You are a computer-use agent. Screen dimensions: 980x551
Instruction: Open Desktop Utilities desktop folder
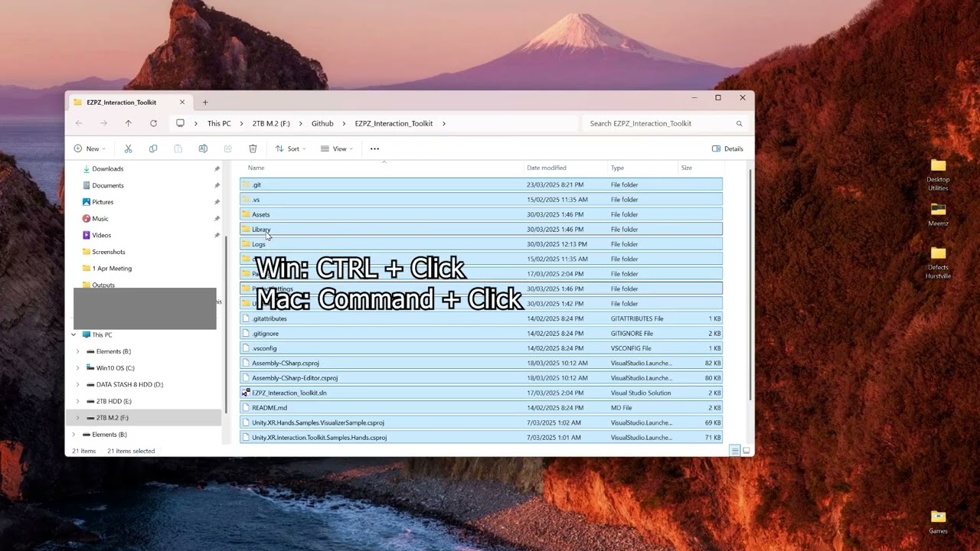[x=938, y=174]
